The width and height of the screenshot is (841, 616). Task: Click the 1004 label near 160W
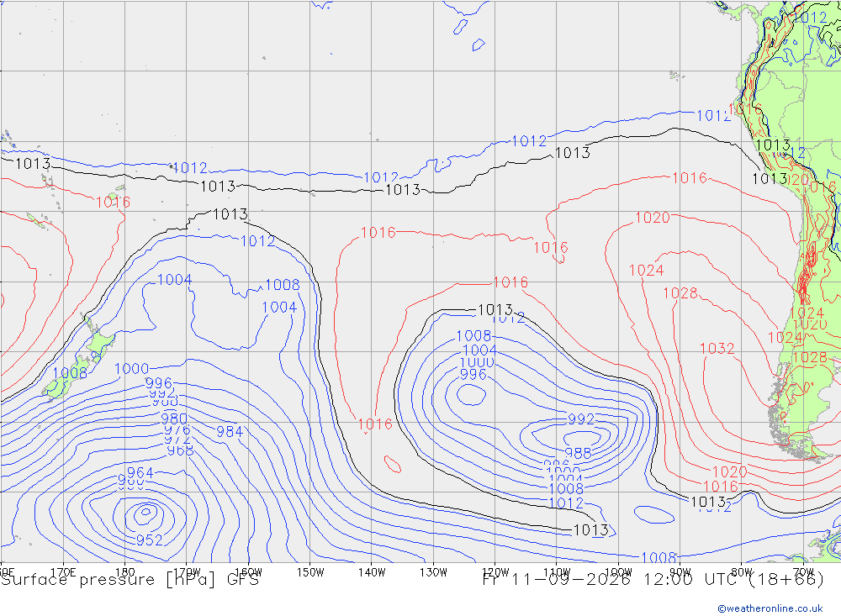[279, 308]
